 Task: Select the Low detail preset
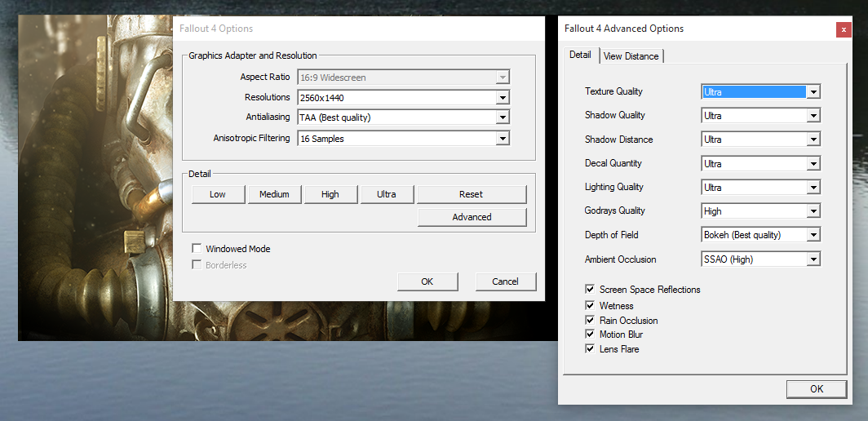(218, 194)
